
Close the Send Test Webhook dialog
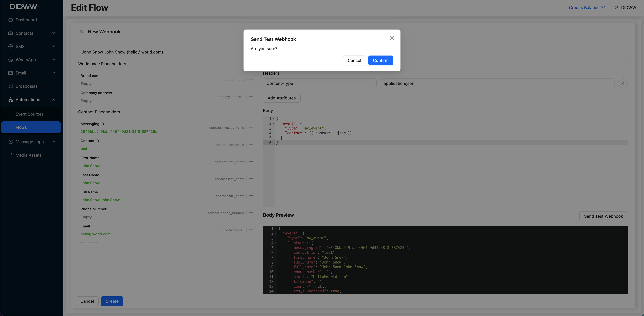[392, 38]
